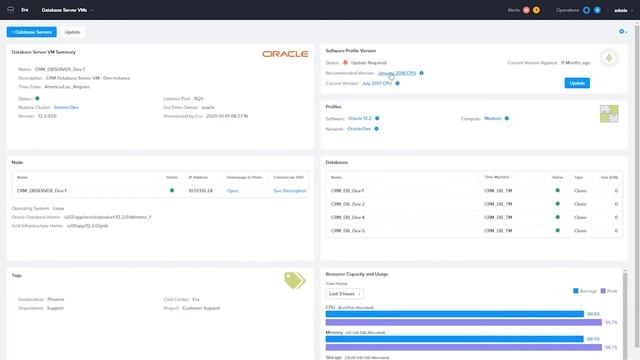Go back via the Database Servers button

coord(31,32)
